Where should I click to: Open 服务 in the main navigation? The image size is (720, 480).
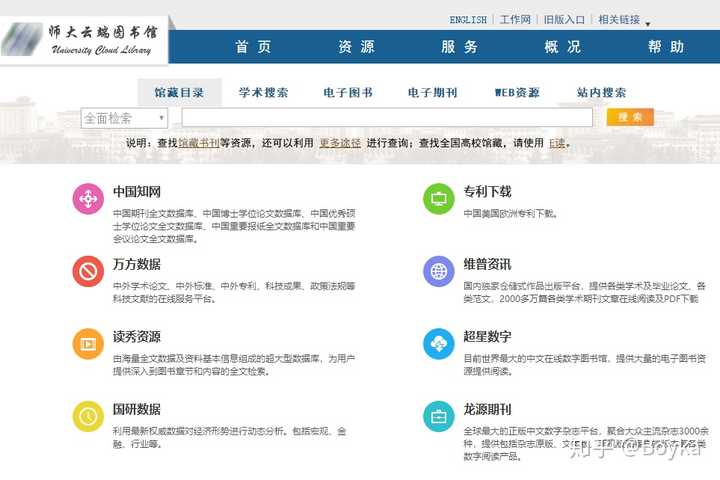point(459,47)
